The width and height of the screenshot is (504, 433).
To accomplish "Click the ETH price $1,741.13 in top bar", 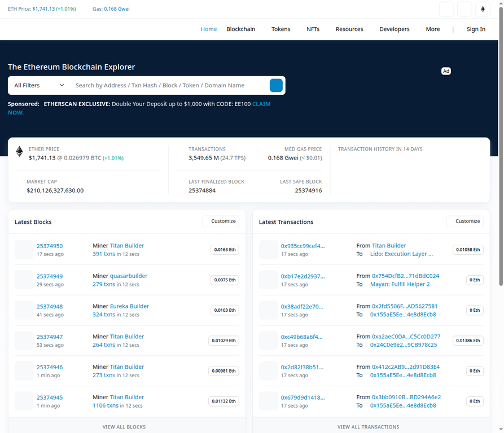I will [43, 9].
